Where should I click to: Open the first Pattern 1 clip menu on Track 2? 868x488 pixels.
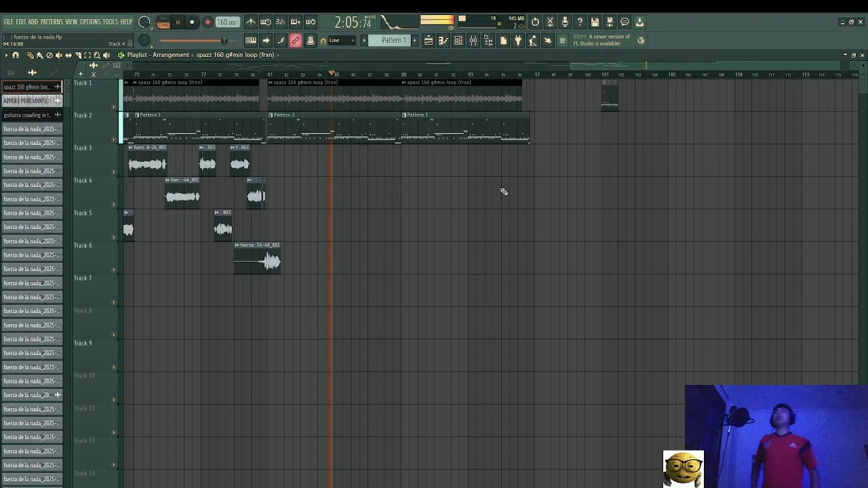pos(137,115)
